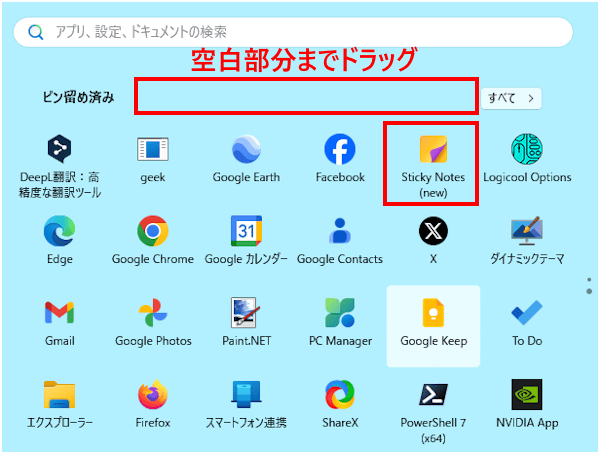Launch the X app
Image resolution: width=600 pixels, height=454 pixels.
click(x=433, y=240)
